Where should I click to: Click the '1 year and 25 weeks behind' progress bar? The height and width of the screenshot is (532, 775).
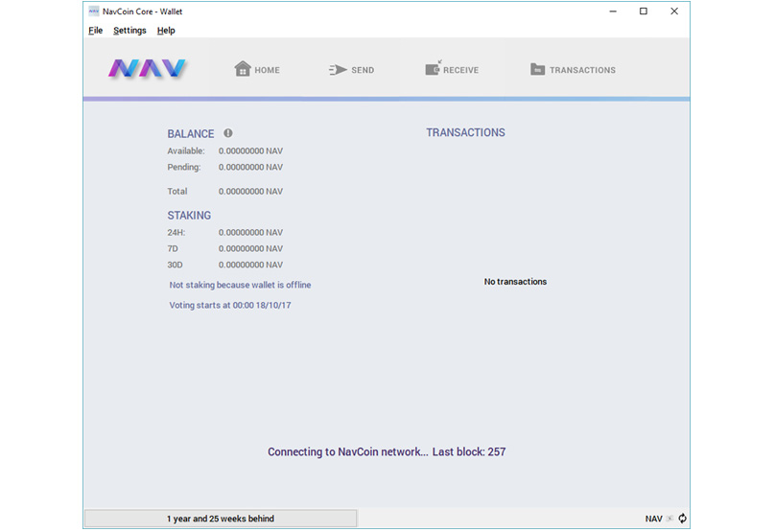point(221,519)
